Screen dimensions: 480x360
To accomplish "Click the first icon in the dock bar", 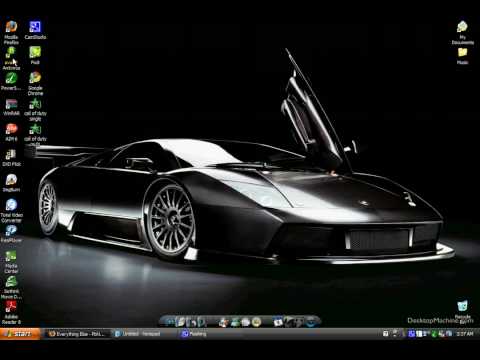I will tap(170, 322).
